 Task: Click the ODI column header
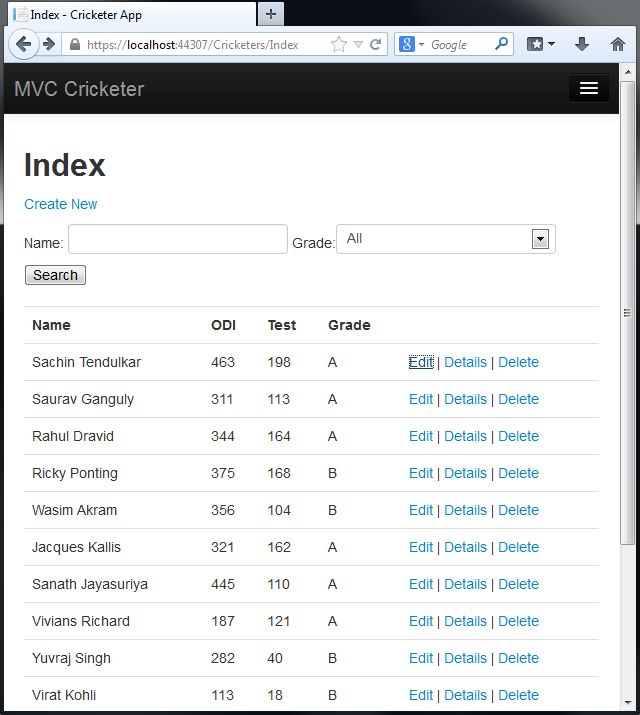pos(223,325)
